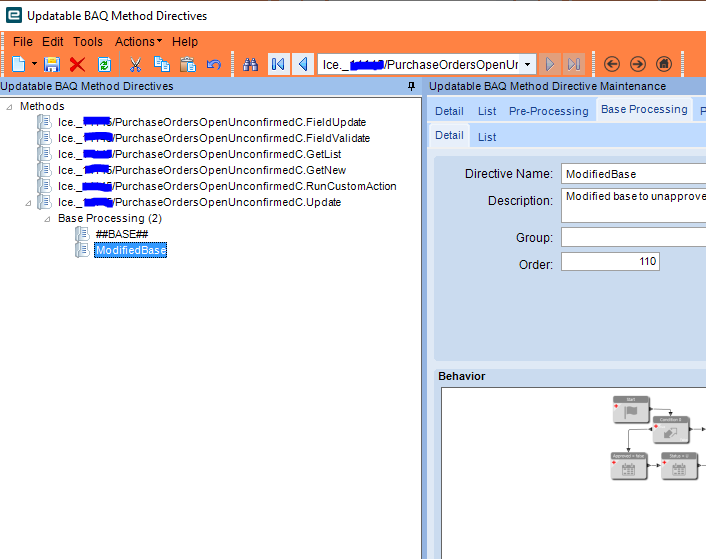Screen dimensions: 706x559
Task: Click the last record navigation icon
Action: tap(574, 64)
